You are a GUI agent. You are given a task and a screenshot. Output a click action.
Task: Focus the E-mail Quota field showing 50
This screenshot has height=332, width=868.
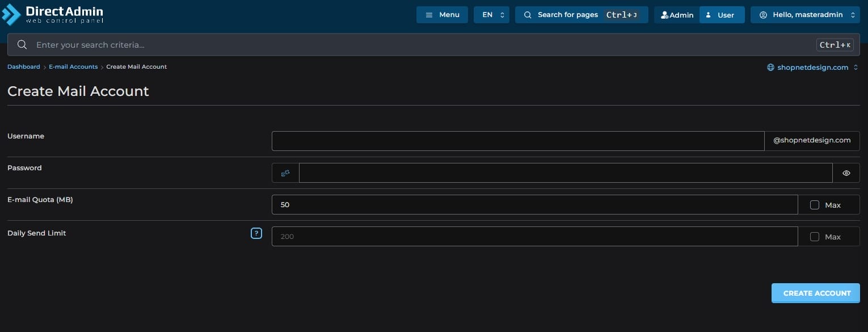point(534,205)
